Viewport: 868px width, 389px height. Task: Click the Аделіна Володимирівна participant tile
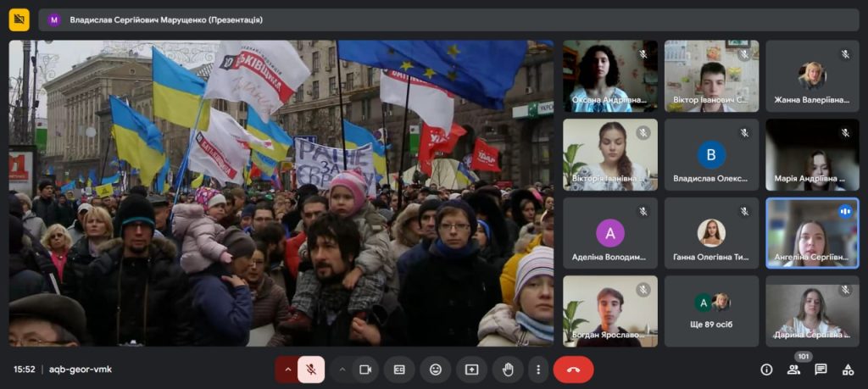[609, 232]
